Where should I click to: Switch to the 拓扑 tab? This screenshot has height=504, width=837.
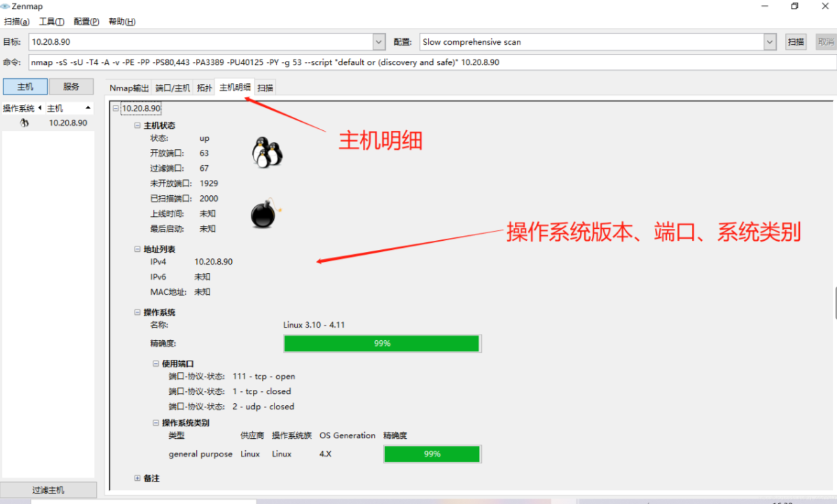(x=204, y=88)
